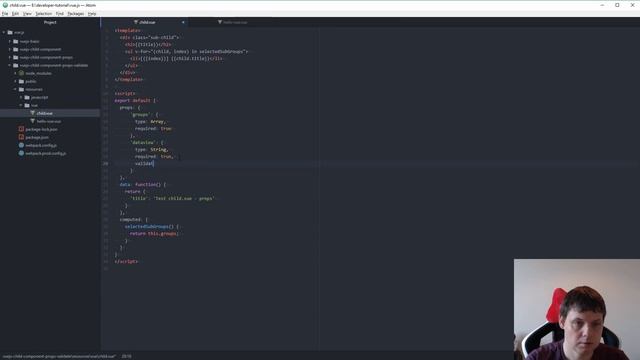Click the public folder icon

pos(22,81)
